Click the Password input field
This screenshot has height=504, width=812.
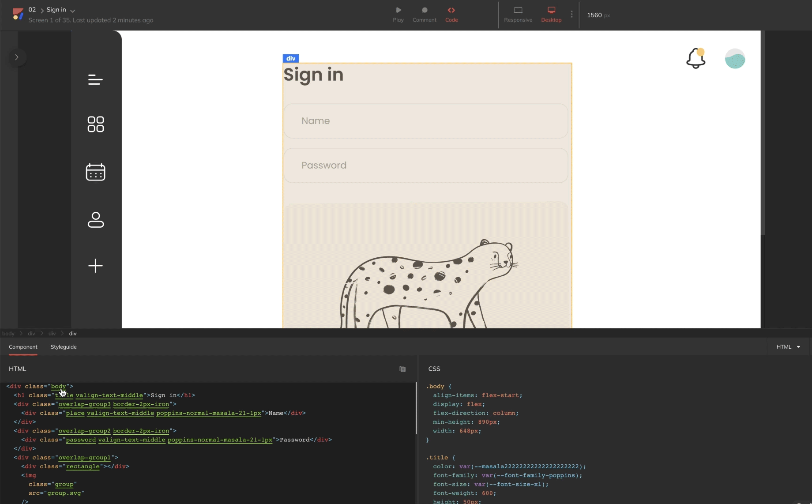[425, 165]
